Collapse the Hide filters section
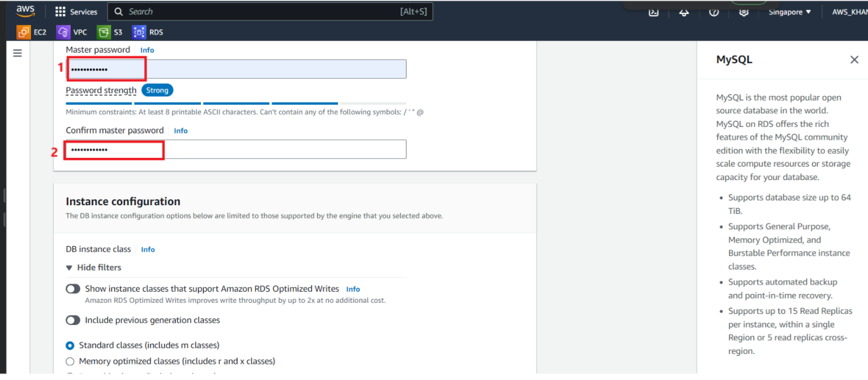The height and width of the screenshot is (380, 868). 93,267
